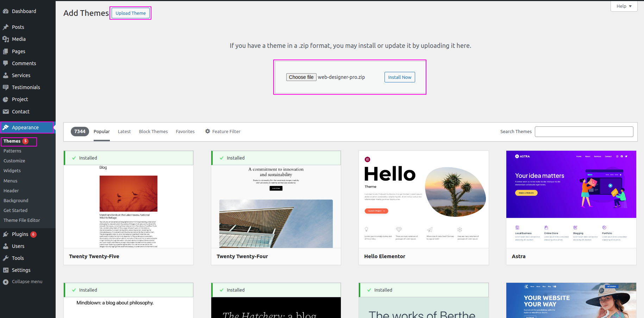Open Menus submenu item
644x318 pixels.
coord(11,181)
